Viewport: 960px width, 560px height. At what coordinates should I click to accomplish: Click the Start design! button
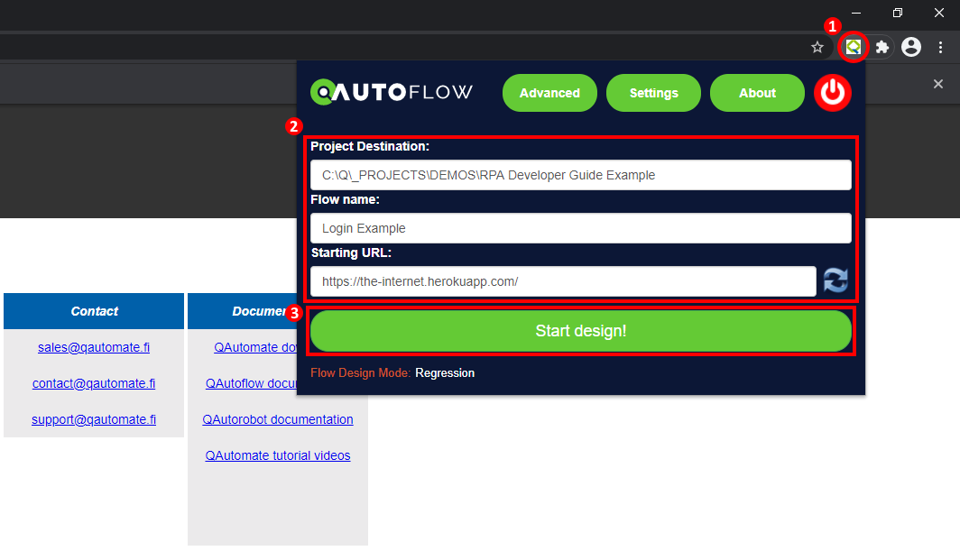click(580, 331)
